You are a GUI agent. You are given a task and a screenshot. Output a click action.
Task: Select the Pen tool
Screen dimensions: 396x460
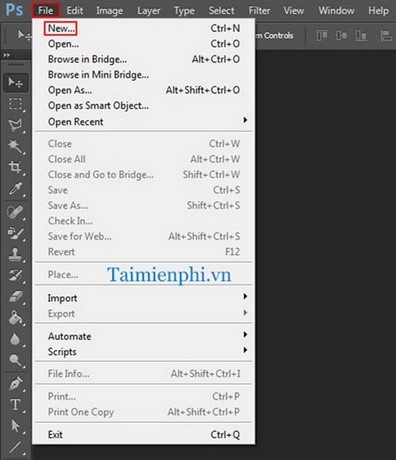(x=15, y=384)
